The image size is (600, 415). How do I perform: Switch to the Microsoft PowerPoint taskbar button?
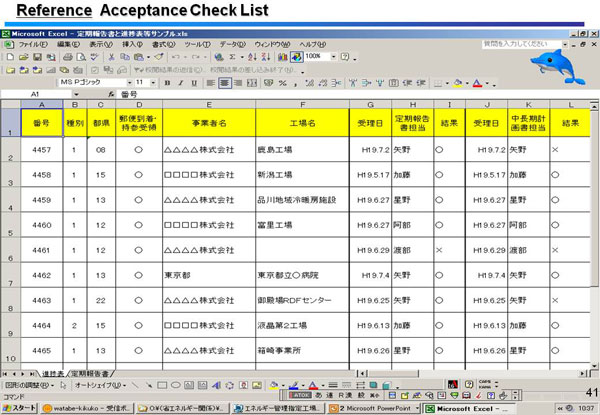[374, 408]
